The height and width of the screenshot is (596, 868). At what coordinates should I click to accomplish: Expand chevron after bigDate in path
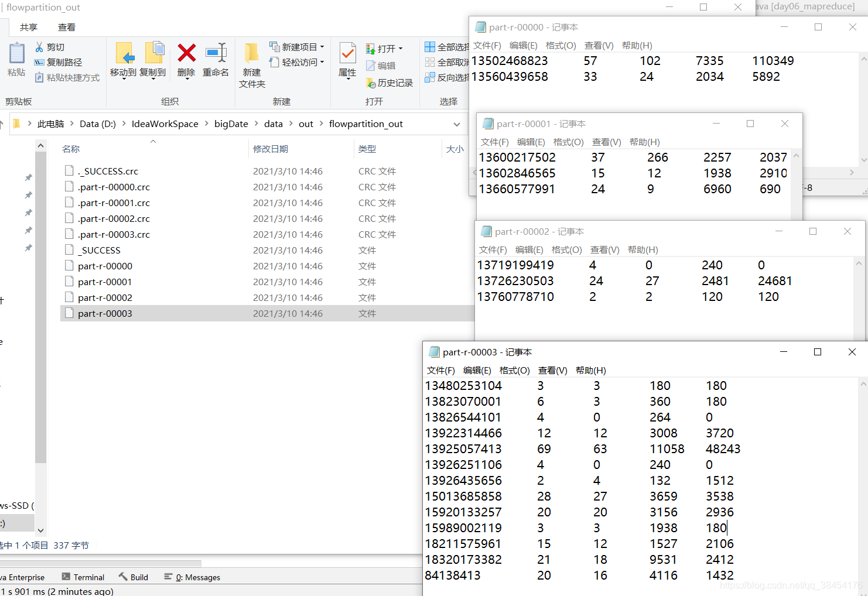[257, 124]
